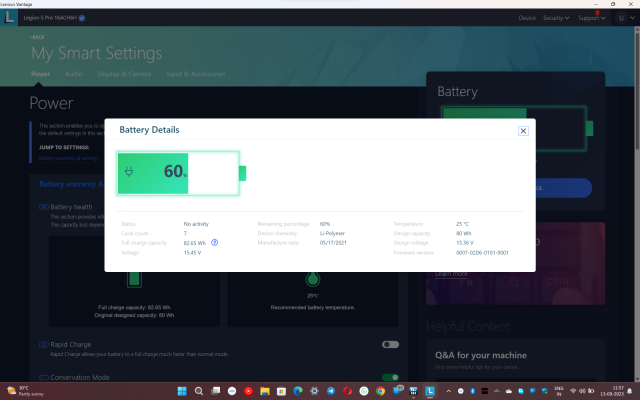Launch Google Chrome from taskbar
The height and width of the screenshot is (400, 640).
(x=380, y=391)
